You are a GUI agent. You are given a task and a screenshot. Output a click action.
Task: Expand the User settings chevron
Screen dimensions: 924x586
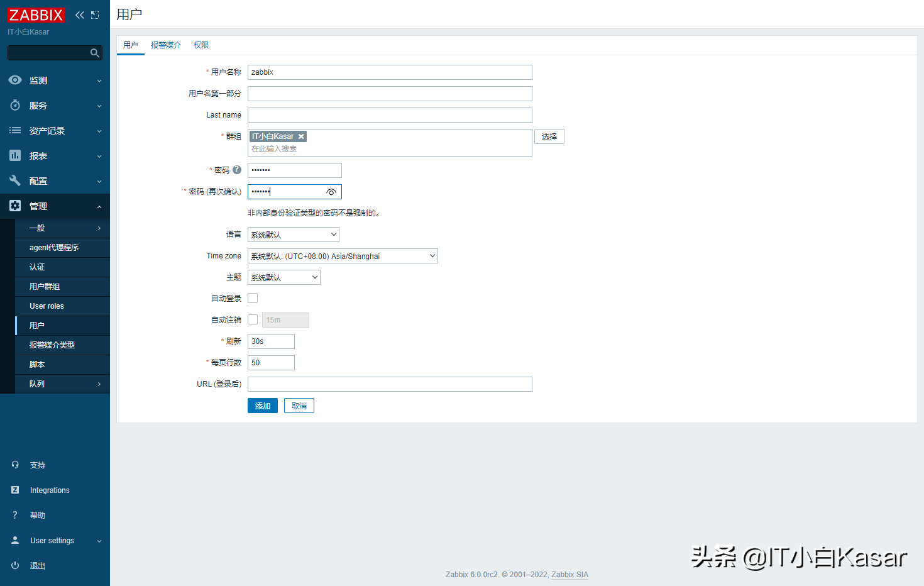pos(99,541)
